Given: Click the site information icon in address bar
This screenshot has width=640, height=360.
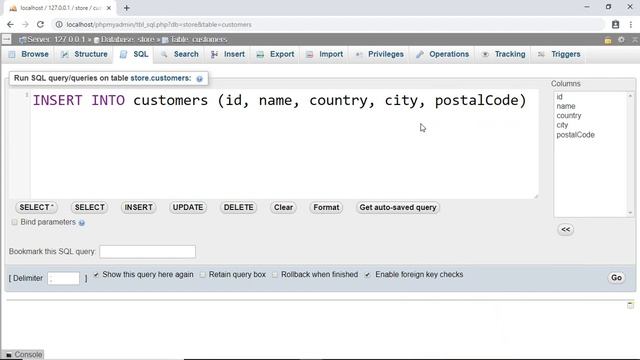Looking at the screenshot, I should (x=59, y=24).
